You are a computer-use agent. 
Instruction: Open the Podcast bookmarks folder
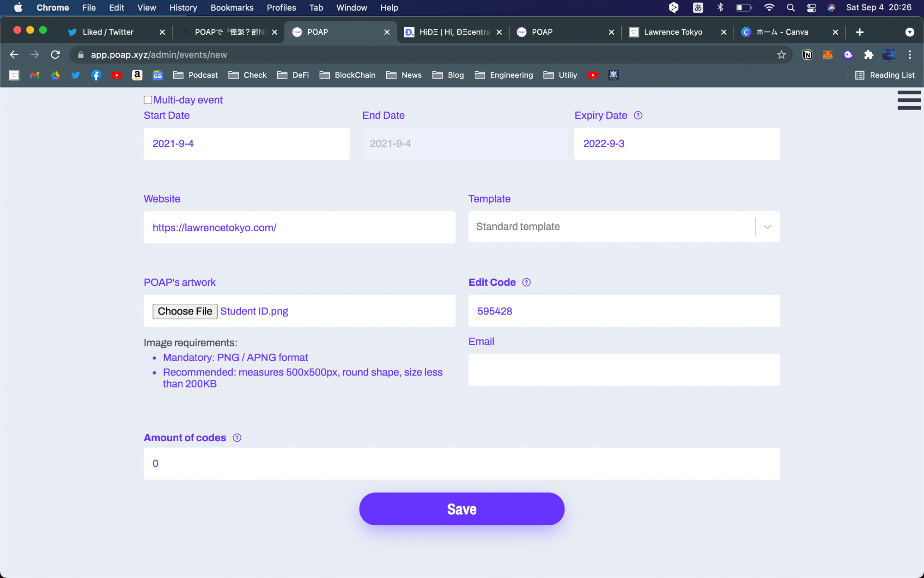(195, 75)
